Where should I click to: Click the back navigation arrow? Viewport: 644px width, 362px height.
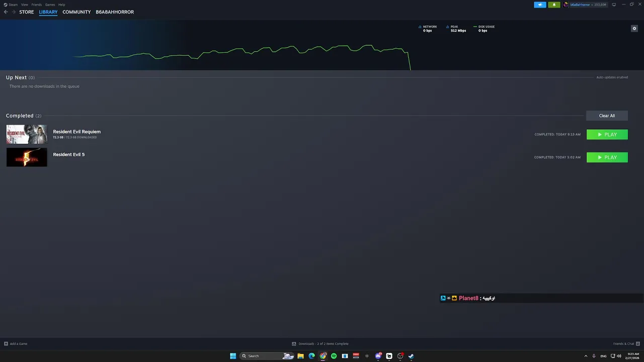[6, 12]
